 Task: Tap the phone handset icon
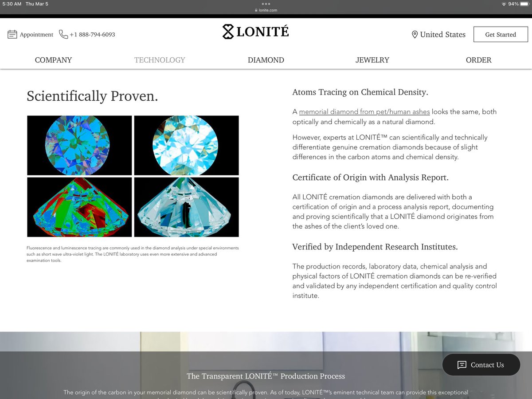pos(63,34)
